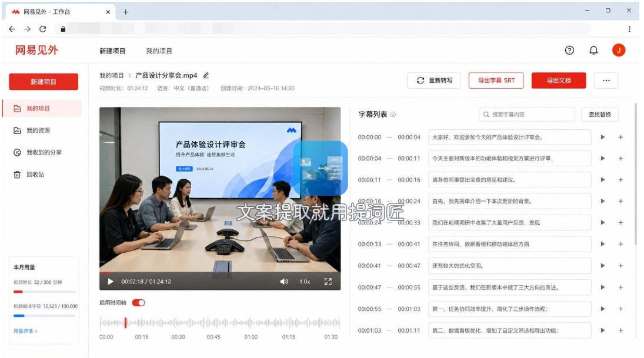Viewport: 644px width, 358px height.
Task: Add line after 还有较大的优化空间 subtitle
Action: coord(620,266)
